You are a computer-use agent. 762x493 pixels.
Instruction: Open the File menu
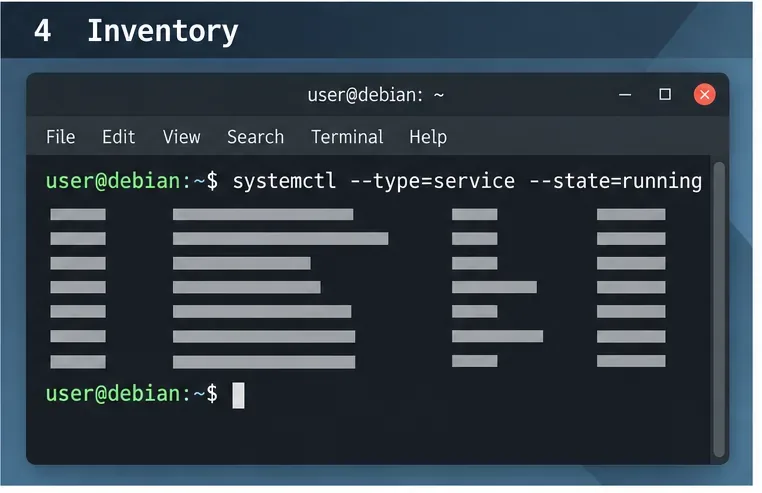tap(60, 137)
